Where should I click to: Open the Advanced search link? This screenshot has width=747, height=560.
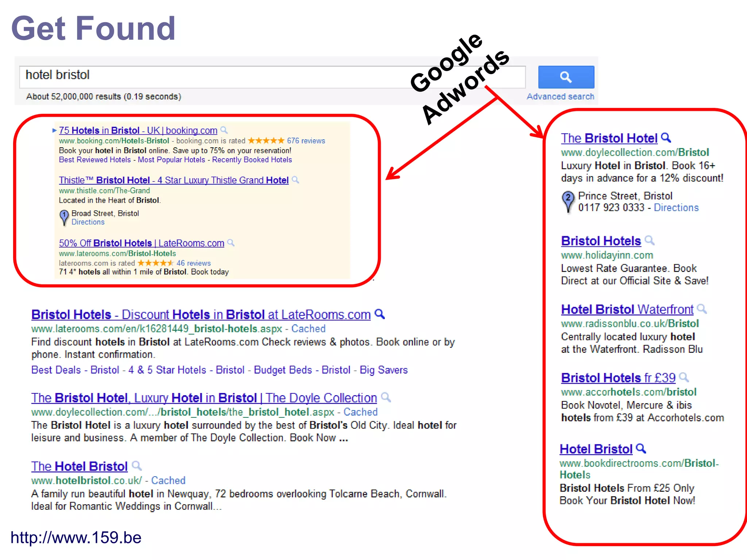[x=560, y=97]
